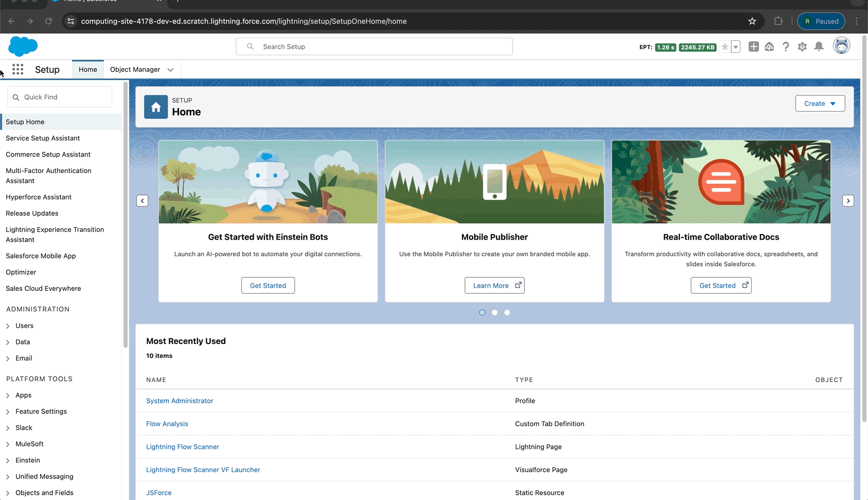Screen dimensions: 868x500
Task: Switch to the Home tab
Action: click(88, 70)
